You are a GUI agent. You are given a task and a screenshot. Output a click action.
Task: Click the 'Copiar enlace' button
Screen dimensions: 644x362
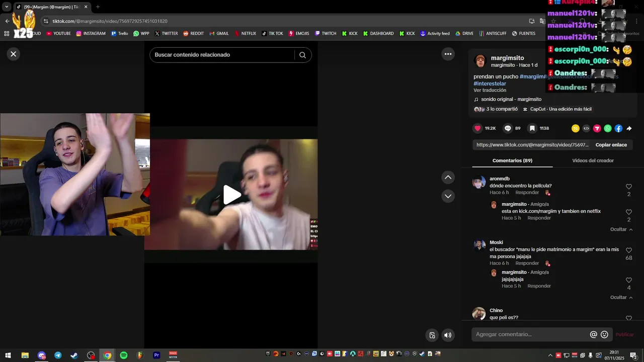(x=611, y=145)
